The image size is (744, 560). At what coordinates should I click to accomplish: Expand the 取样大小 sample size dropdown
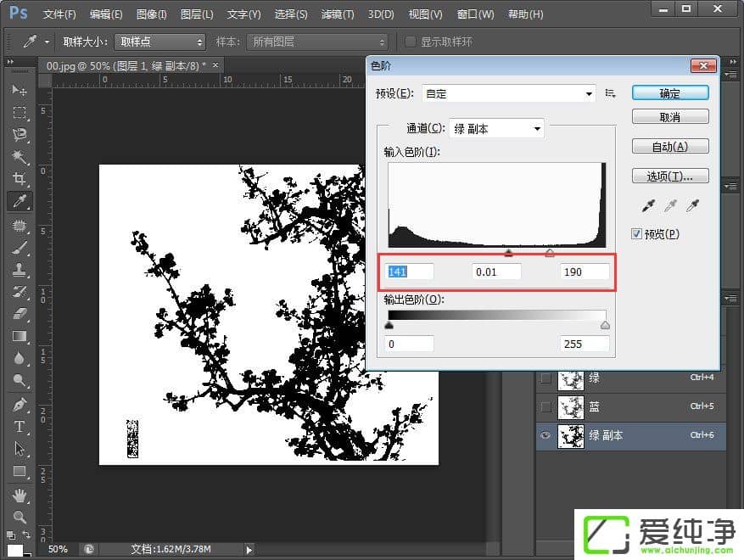160,42
